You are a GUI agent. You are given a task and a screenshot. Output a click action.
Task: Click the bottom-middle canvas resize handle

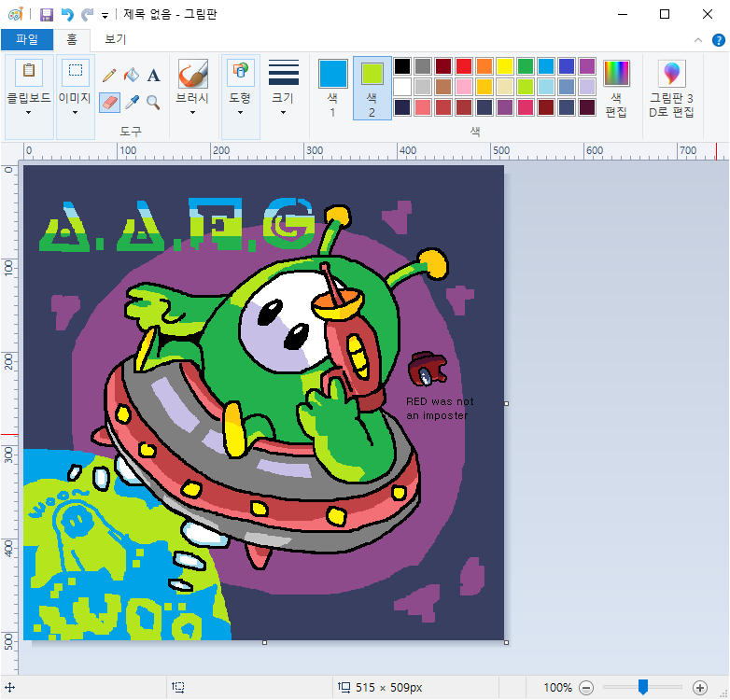coord(264,642)
